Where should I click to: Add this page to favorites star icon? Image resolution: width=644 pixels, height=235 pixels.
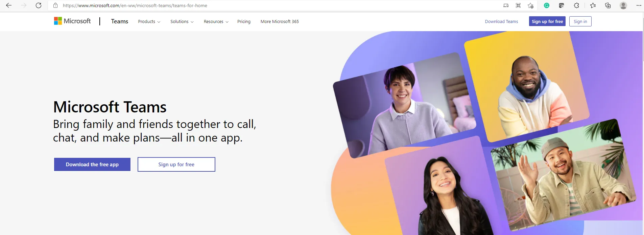(530, 5)
